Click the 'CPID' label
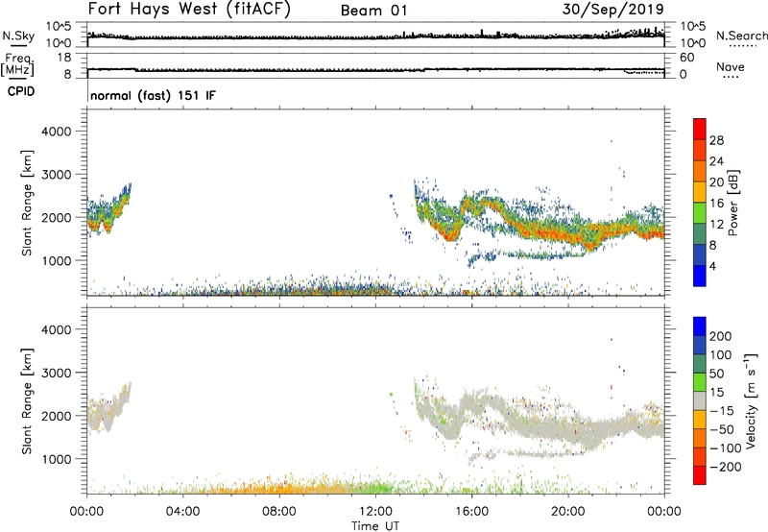 click(21, 91)
